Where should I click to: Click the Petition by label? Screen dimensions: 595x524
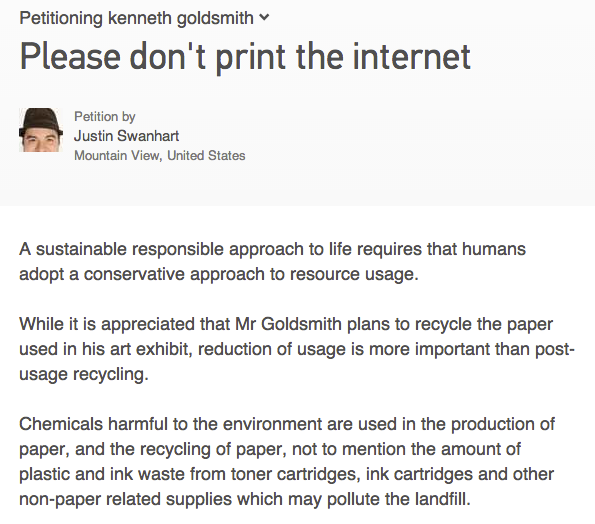(x=105, y=116)
